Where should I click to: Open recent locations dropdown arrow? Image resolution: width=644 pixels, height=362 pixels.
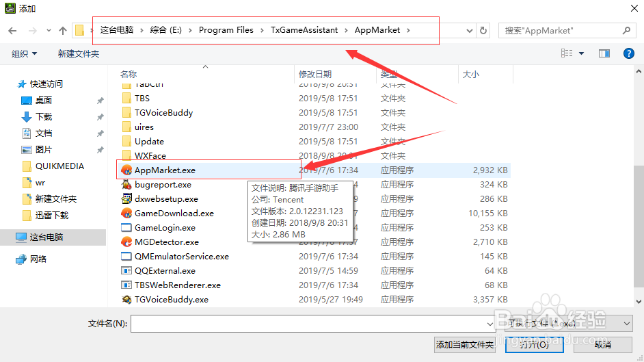(x=49, y=30)
